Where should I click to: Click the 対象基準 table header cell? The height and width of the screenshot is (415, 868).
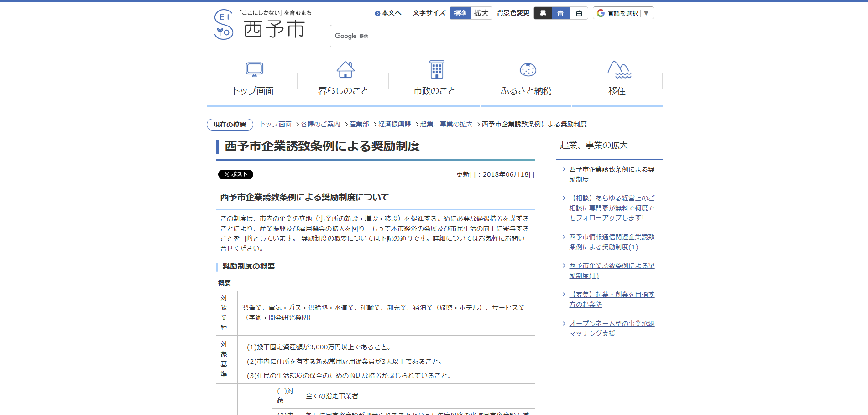[227, 359]
